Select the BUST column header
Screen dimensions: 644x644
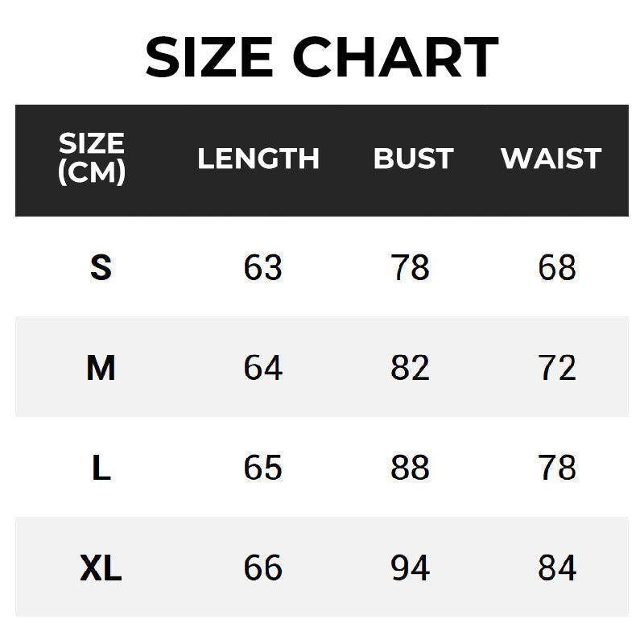[x=414, y=159]
